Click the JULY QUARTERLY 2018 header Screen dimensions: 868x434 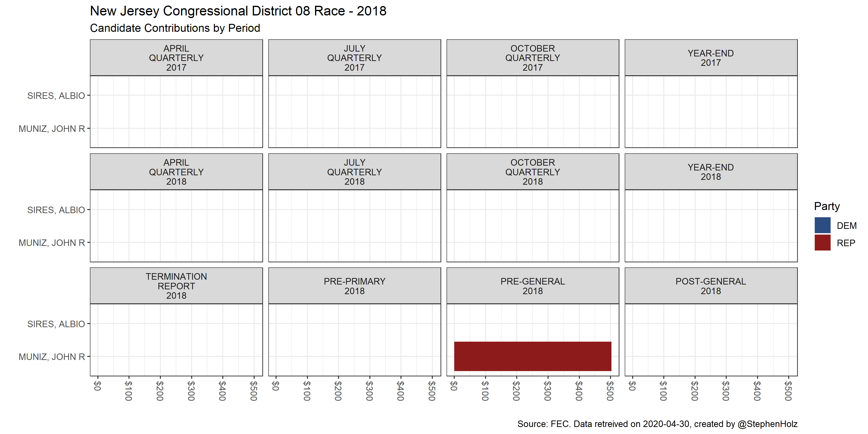354,172
